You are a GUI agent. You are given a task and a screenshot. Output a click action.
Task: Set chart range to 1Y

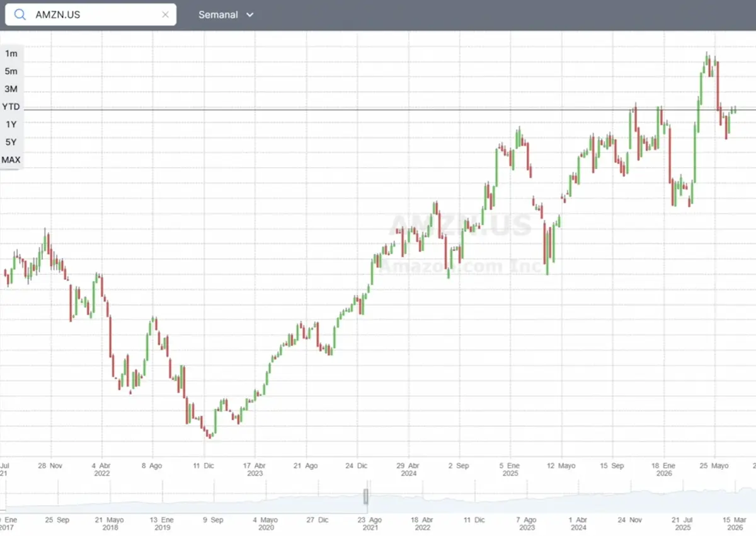(x=11, y=124)
